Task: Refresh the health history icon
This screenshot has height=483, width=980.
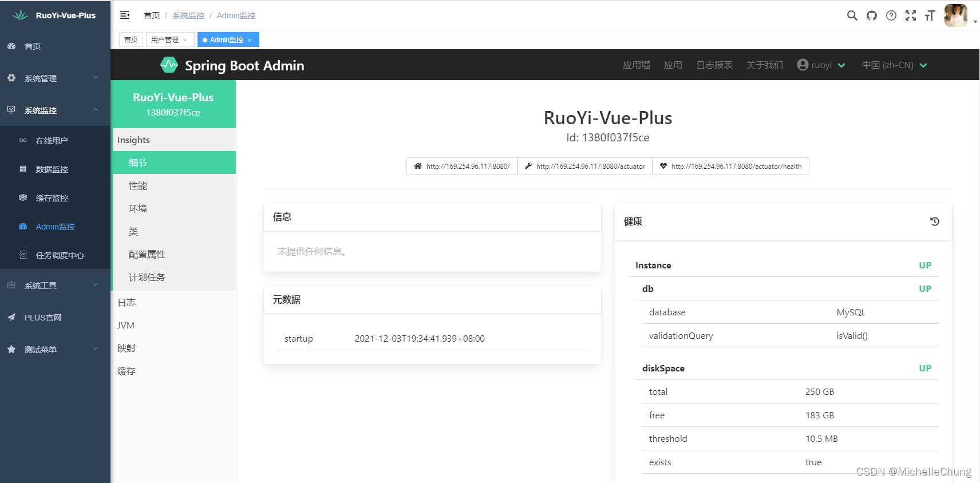Action: tap(934, 221)
